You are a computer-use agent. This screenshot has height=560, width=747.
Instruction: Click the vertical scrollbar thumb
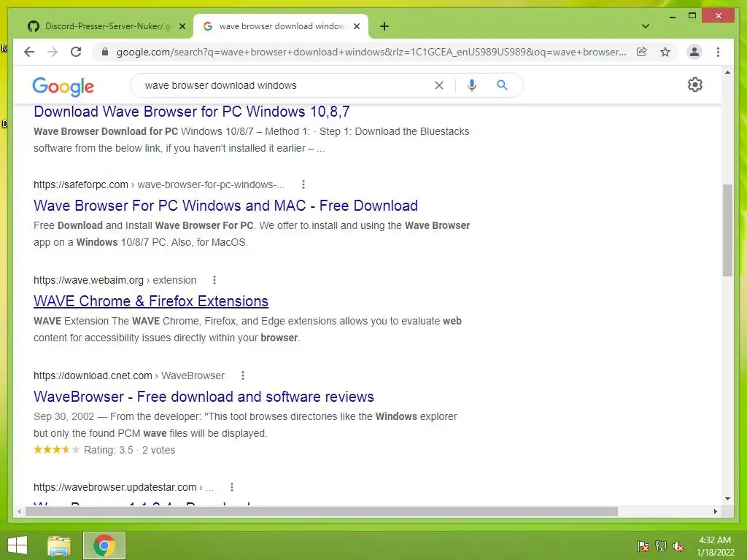coord(727,230)
